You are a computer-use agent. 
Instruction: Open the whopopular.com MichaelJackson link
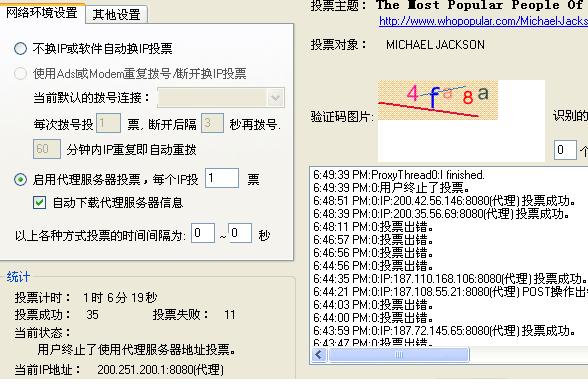[483, 21]
